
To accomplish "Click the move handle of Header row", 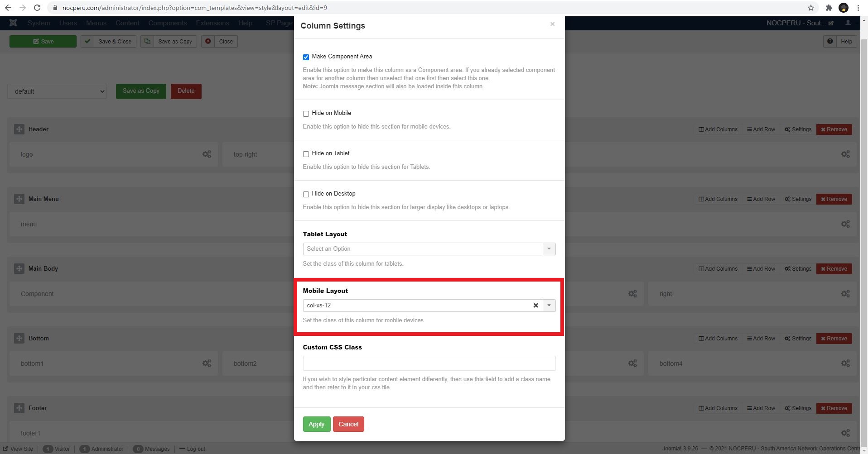I will (19, 129).
